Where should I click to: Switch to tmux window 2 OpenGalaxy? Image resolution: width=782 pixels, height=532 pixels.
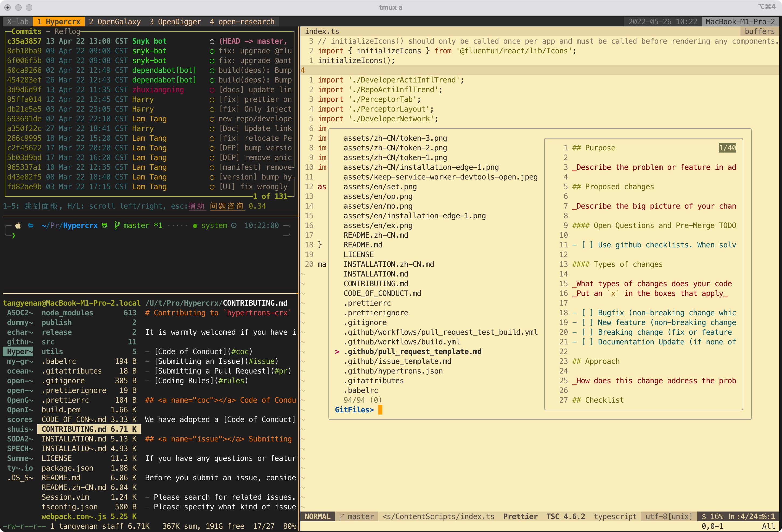(115, 22)
